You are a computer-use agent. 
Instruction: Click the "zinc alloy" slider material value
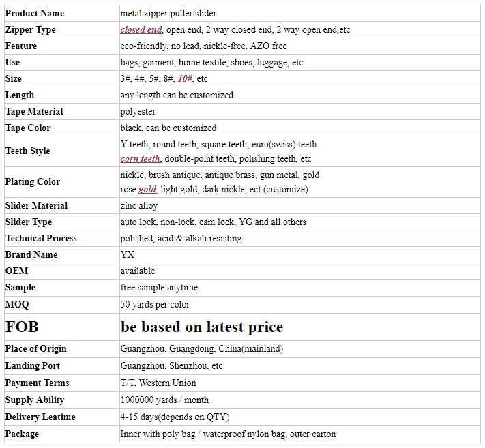[138, 206]
